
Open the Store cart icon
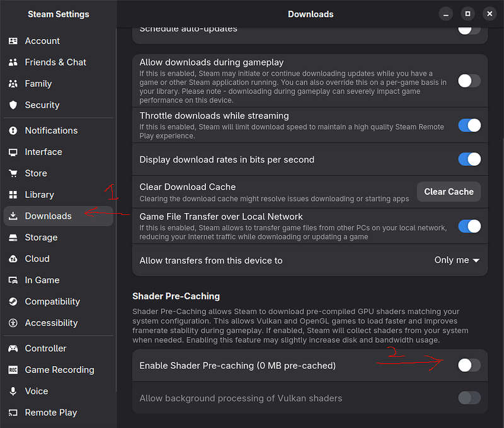13,173
